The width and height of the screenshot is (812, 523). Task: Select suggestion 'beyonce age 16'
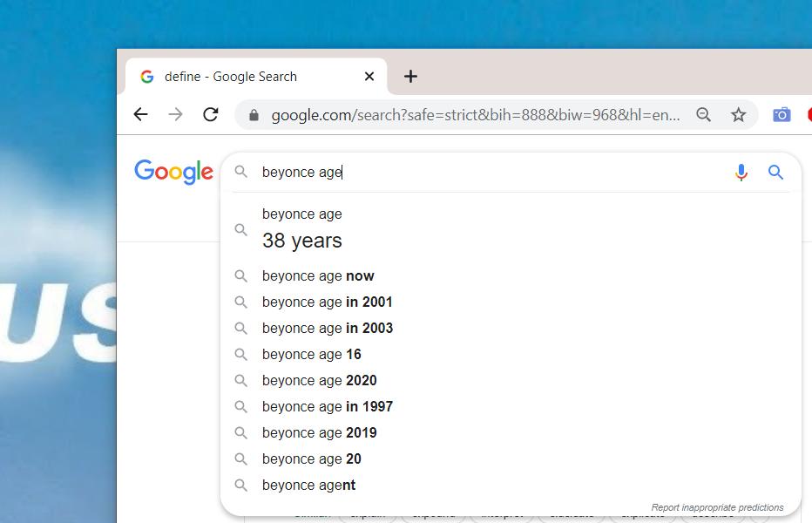[511, 354]
